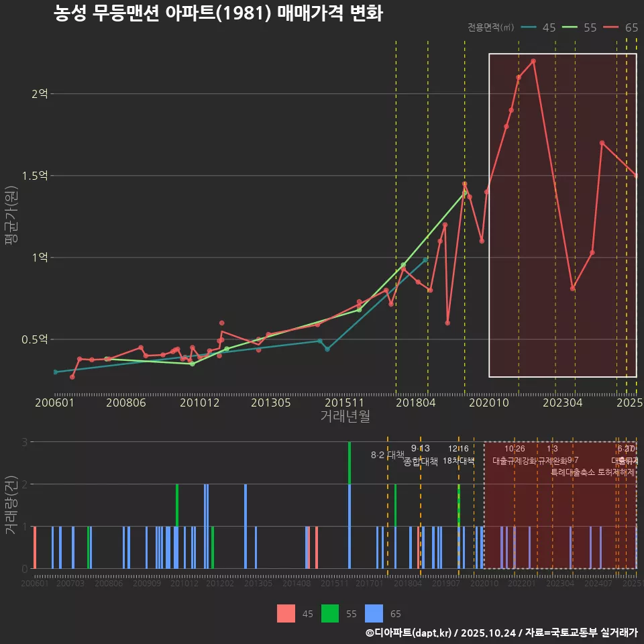644x644 pixels.
Task: Click the highest red price peak point
Action: (x=532, y=61)
